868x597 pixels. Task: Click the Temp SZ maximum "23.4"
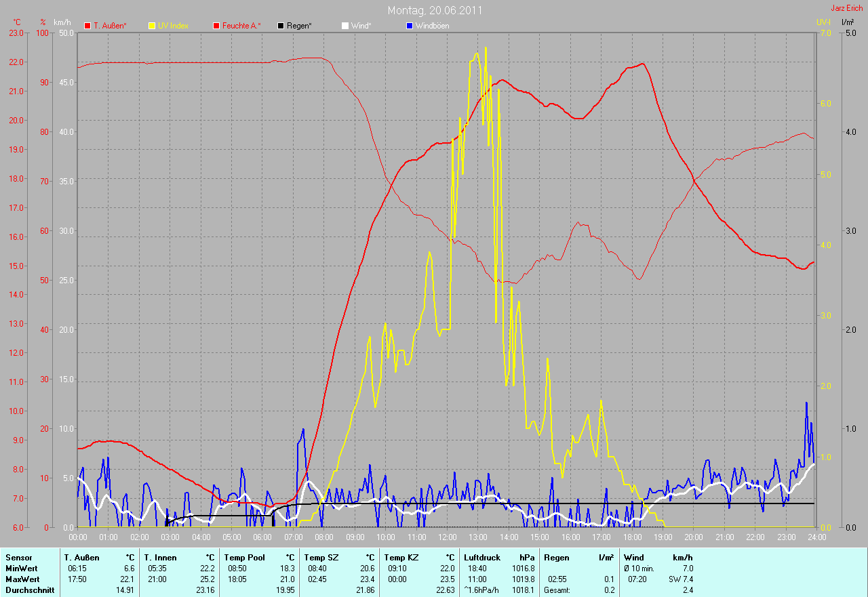click(367, 579)
